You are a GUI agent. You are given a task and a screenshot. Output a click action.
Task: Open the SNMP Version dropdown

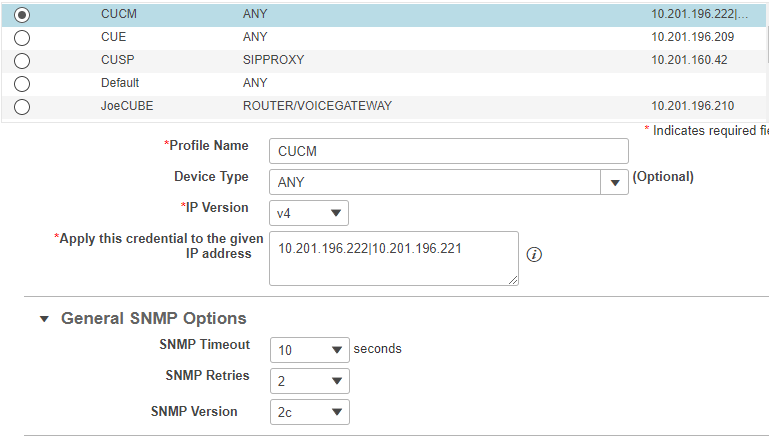tap(309, 412)
